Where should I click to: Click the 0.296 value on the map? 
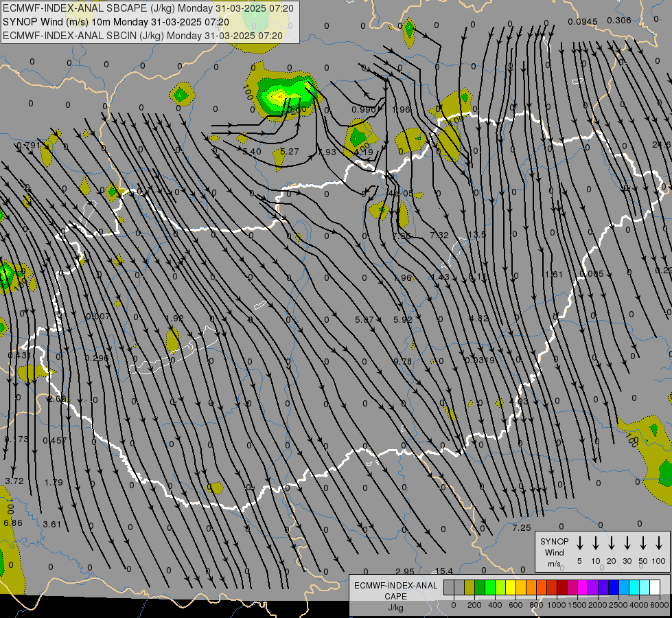click(97, 358)
